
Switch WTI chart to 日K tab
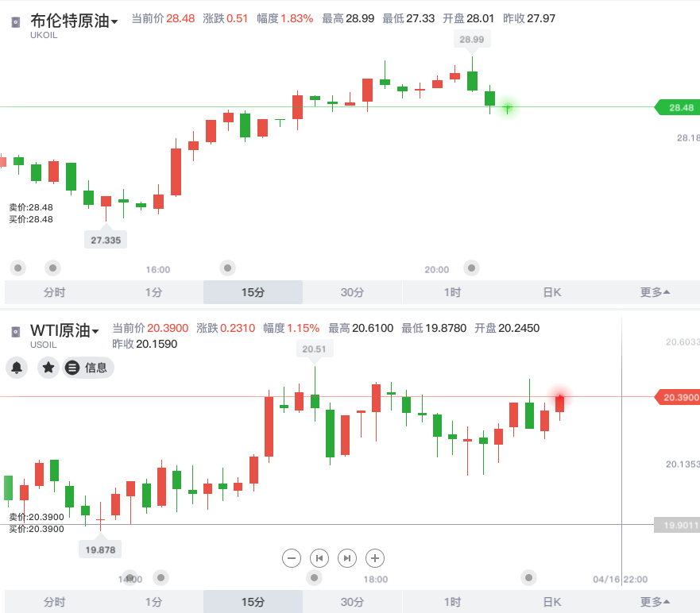coord(551,602)
